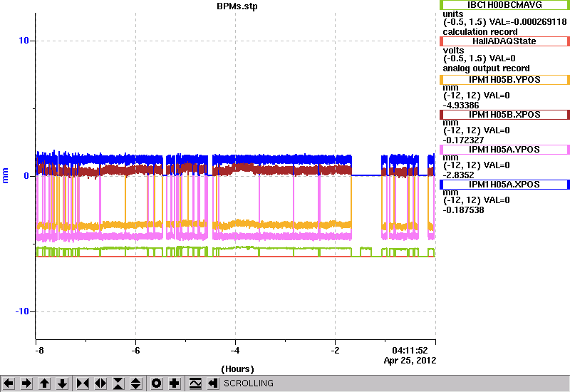
Task: Click the Apr 25, 2012 date label
Action: tap(410, 361)
